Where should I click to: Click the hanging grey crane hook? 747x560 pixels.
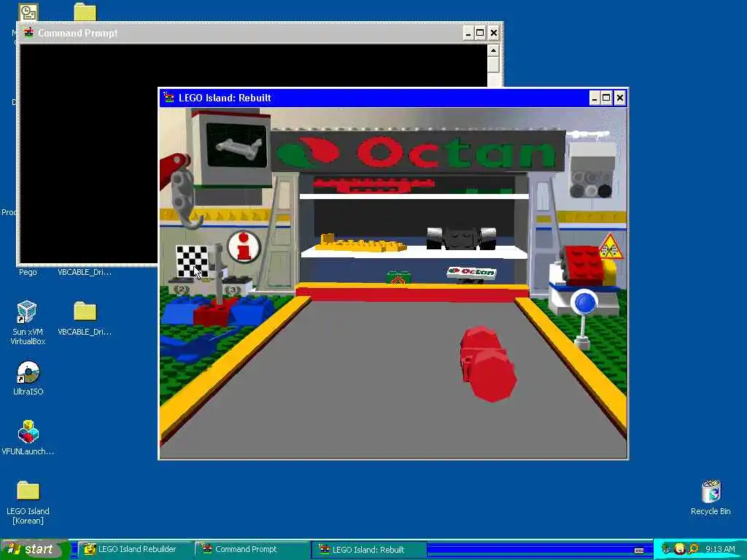pyautogui.click(x=185, y=200)
